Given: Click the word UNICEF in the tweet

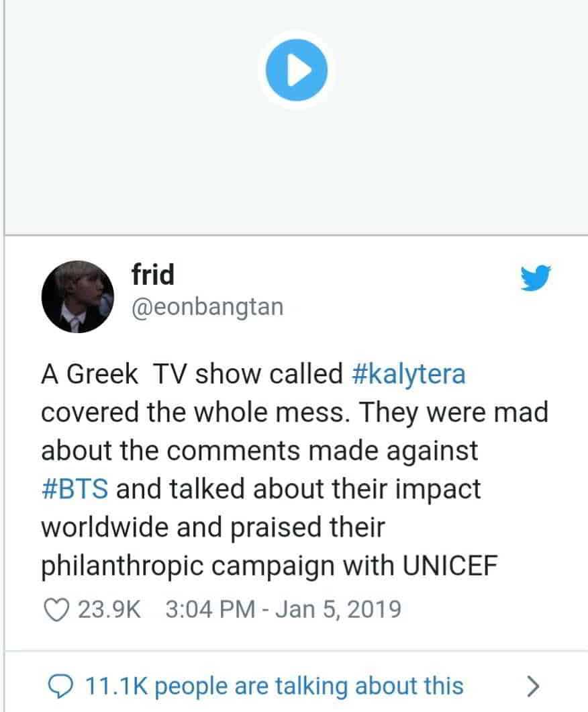Looking at the screenshot, I should [450, 566].
